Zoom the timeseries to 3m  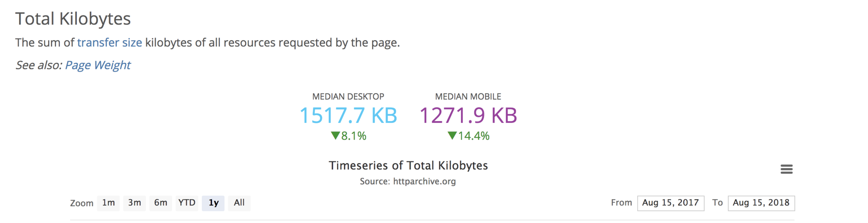(134, 203)
